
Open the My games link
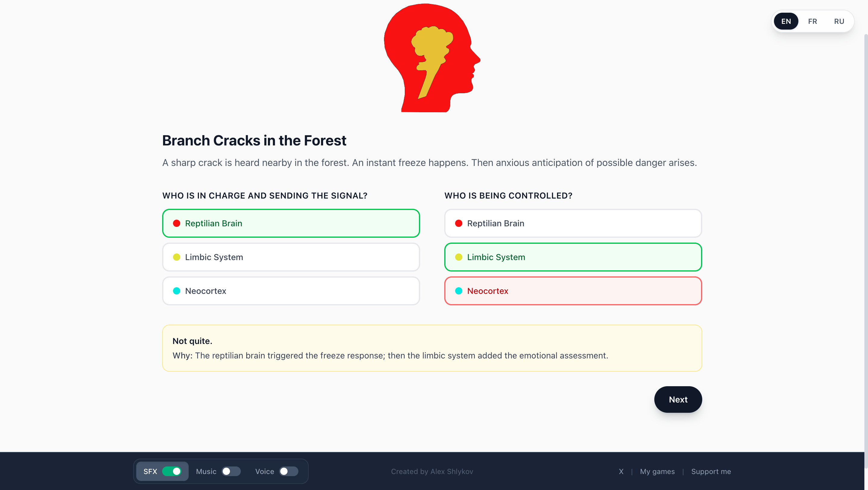[657, 472]
